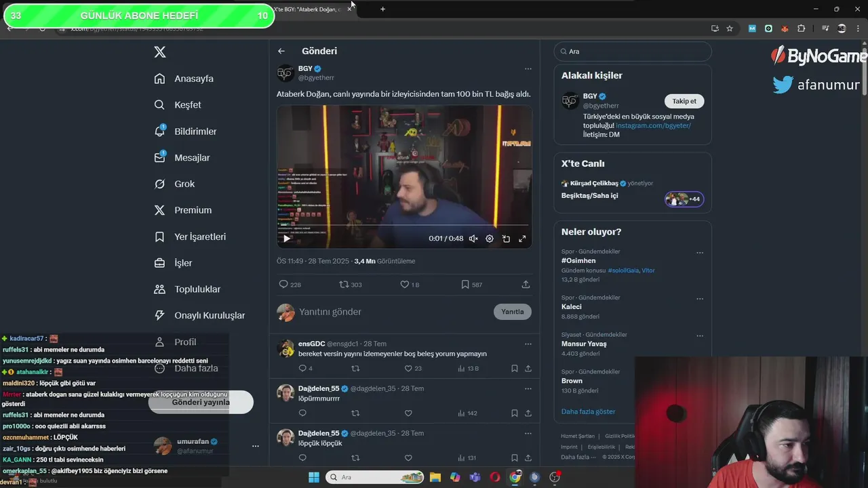The image size is (868, 488).
Task: Click the X logo in the sidebar
Action: pyautogui.click(x=160, y=52)
